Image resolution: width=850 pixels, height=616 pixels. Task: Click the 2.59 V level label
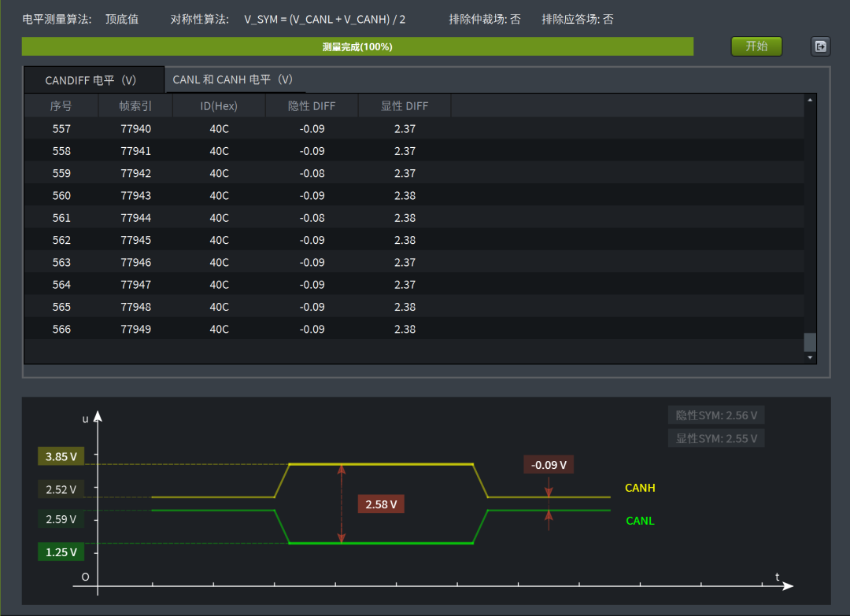[x=61, y=519]
